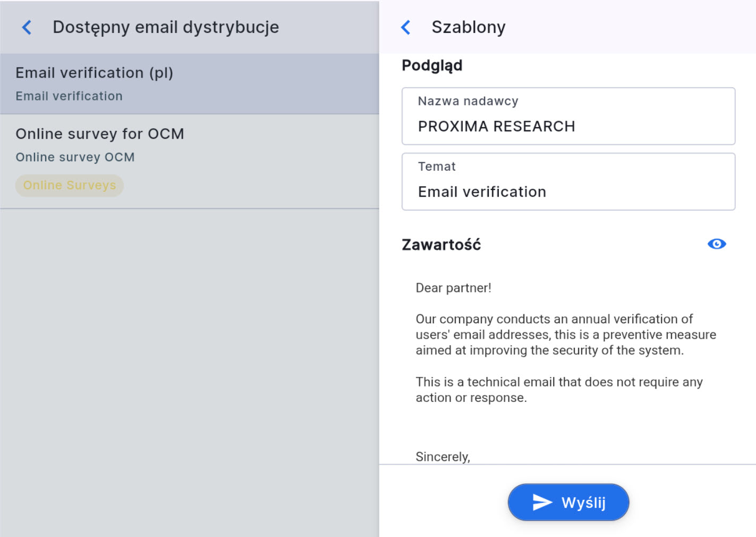Screen dimensions: 756x537
Task: Click the annual verification paragraph text
Action: (x=565, y=334)
